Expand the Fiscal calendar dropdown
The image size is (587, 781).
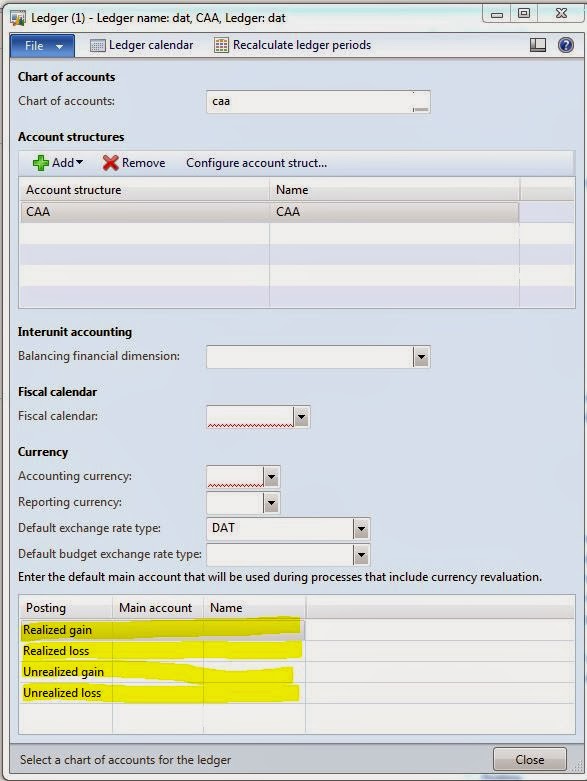301,417
